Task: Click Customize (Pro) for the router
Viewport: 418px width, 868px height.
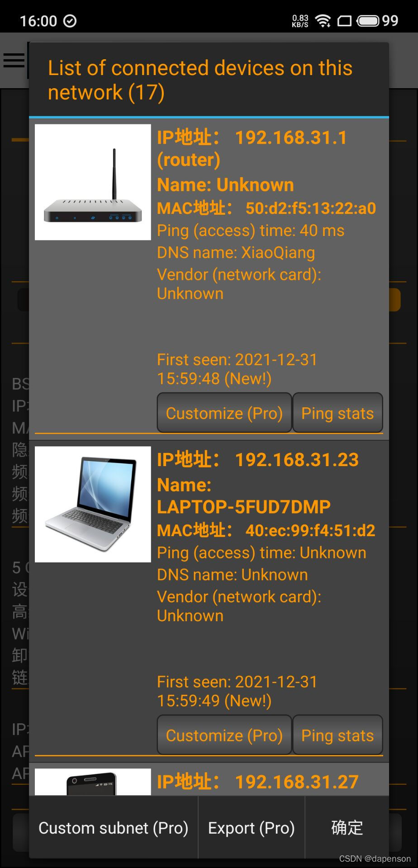Action: [224, 413]
